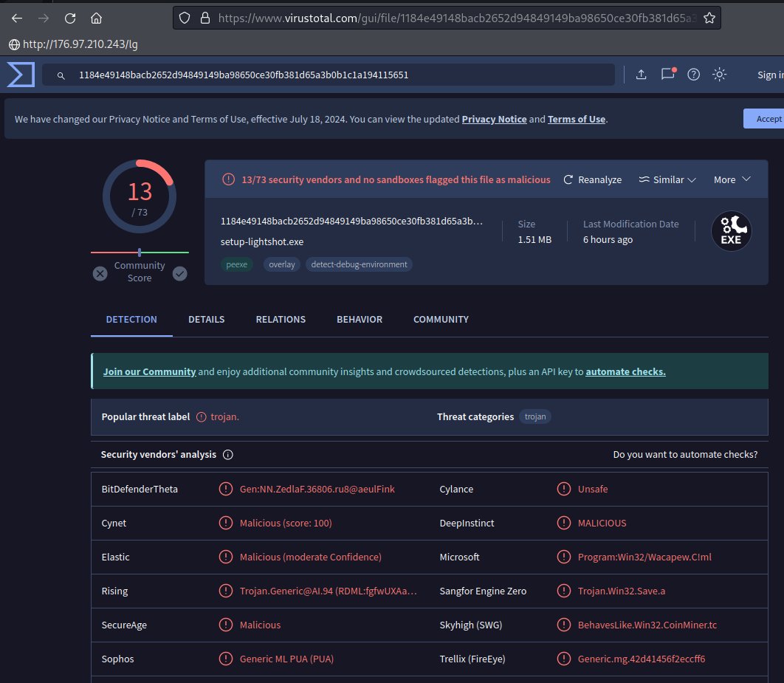Click the truncated file hash text
Screen dimensions: 784x683
[x=351, y=221]
